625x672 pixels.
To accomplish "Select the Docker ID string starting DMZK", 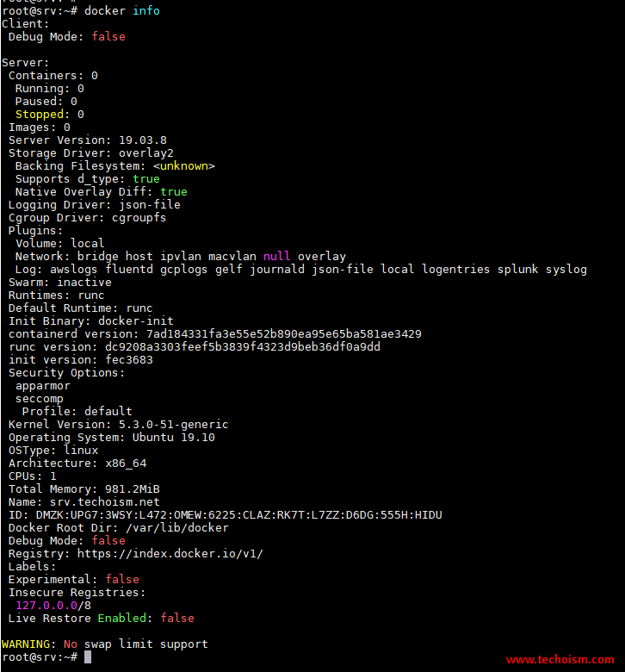I will [239, 514].
